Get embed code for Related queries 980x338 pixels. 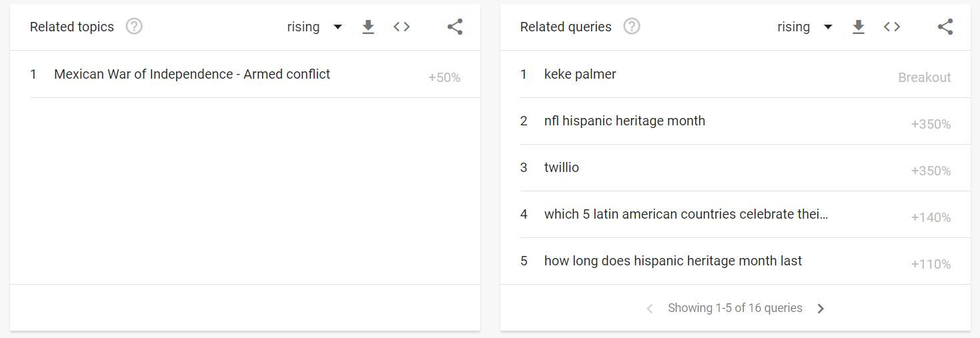(892, 27)
